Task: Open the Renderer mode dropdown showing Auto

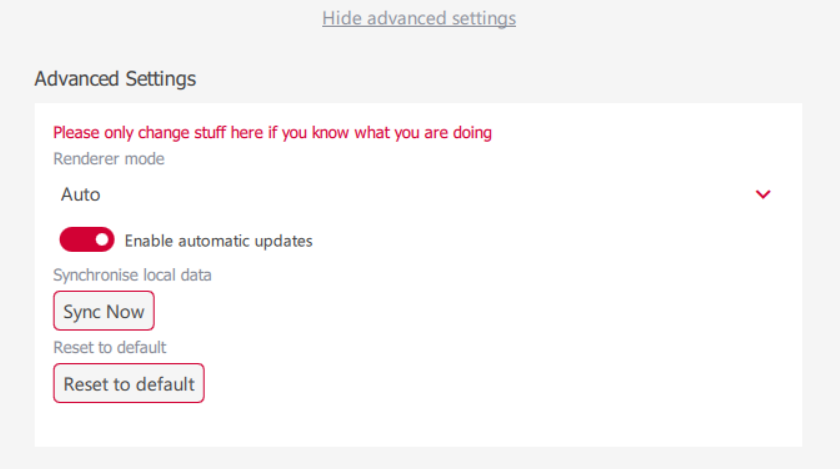Action: pos(418,194)
